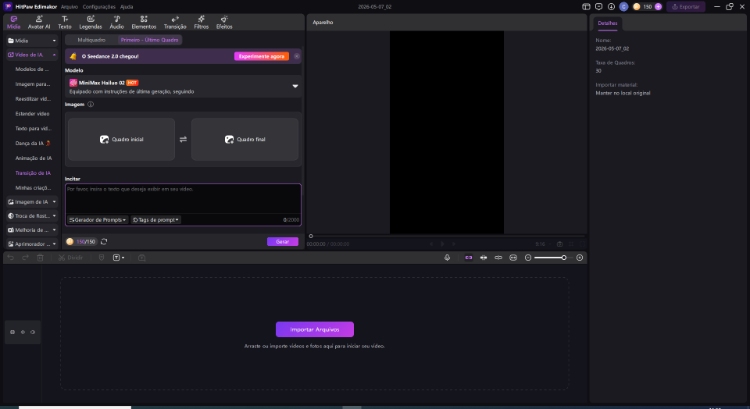750x409 pixels.
Task: Click the Quadro inicial upload area
Action: pyautogui.click(x=121, y=139)
